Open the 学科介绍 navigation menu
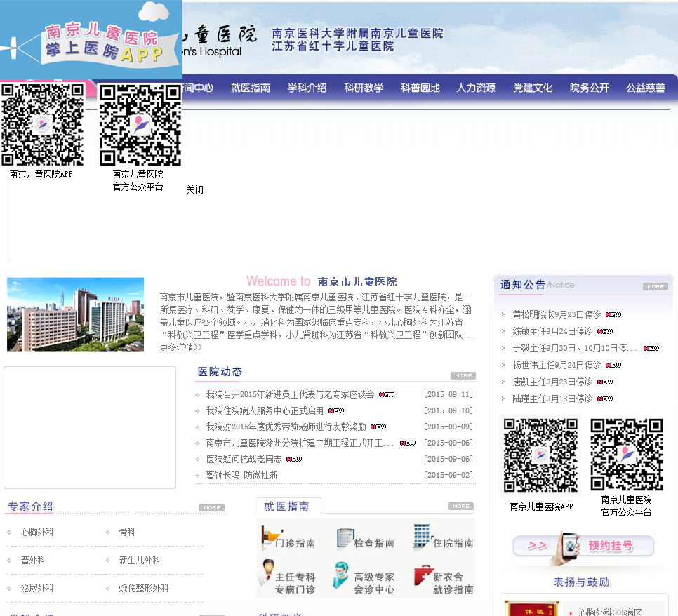678x616 pixels. [x=307, y=88]
